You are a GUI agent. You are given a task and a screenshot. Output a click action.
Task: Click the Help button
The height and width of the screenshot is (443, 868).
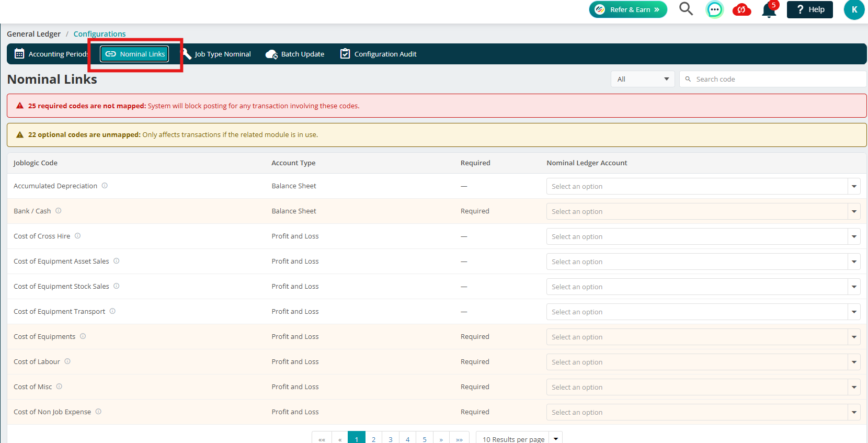(810, 9)
